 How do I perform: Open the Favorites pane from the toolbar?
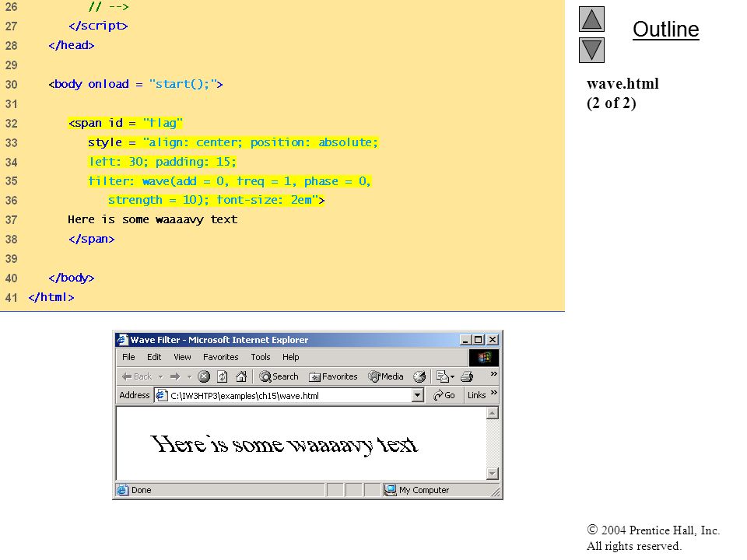tap(333, 376)
